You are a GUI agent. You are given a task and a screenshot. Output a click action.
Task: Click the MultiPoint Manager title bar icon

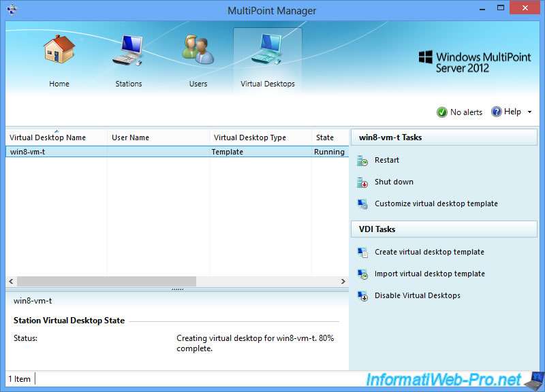click(12, 10)
